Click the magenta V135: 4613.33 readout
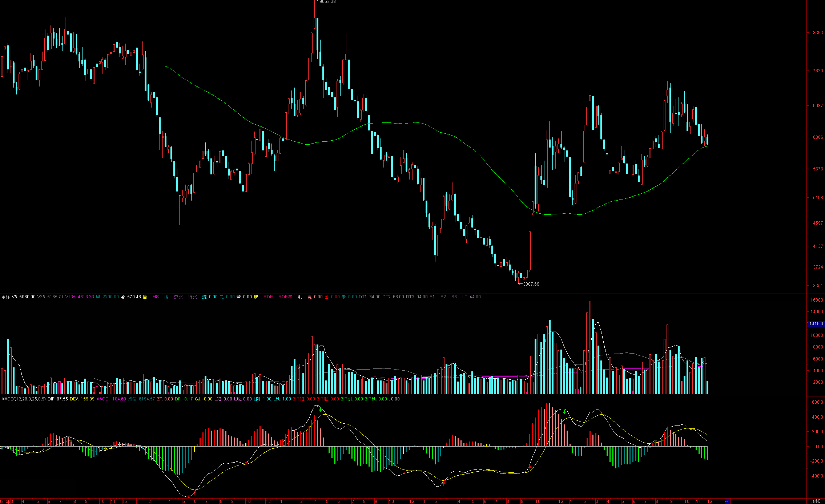Screen dimensions: 825x504 80,297
